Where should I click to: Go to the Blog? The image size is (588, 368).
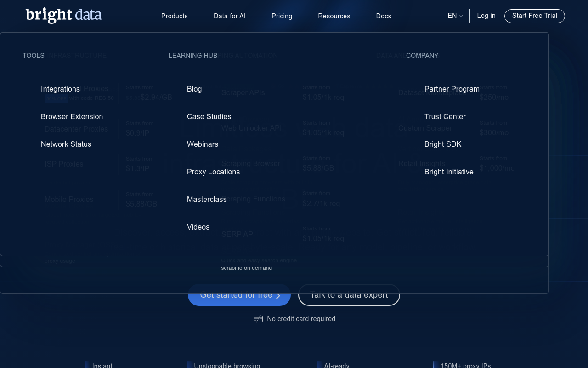tap(194, 89)
